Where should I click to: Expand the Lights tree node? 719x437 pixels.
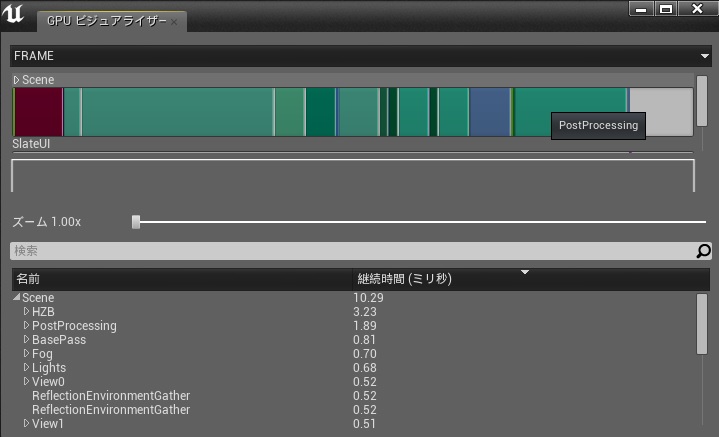click(26, 367)
